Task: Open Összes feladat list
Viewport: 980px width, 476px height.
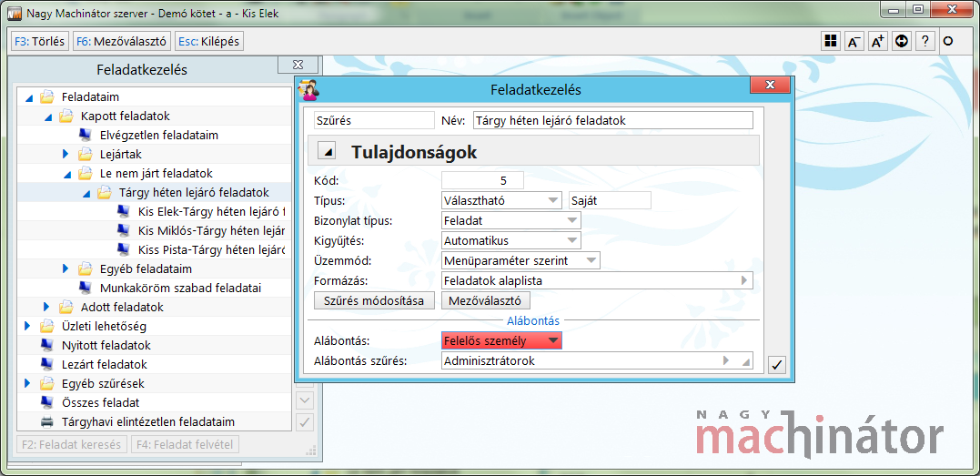Action: 100,402
